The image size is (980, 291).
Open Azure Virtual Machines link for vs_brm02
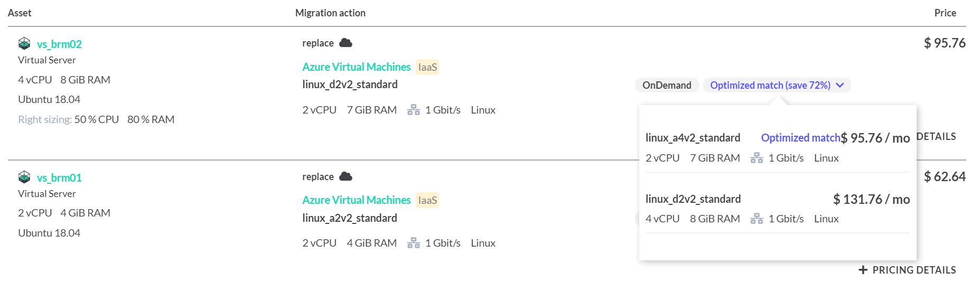click(x=357, y=67)
